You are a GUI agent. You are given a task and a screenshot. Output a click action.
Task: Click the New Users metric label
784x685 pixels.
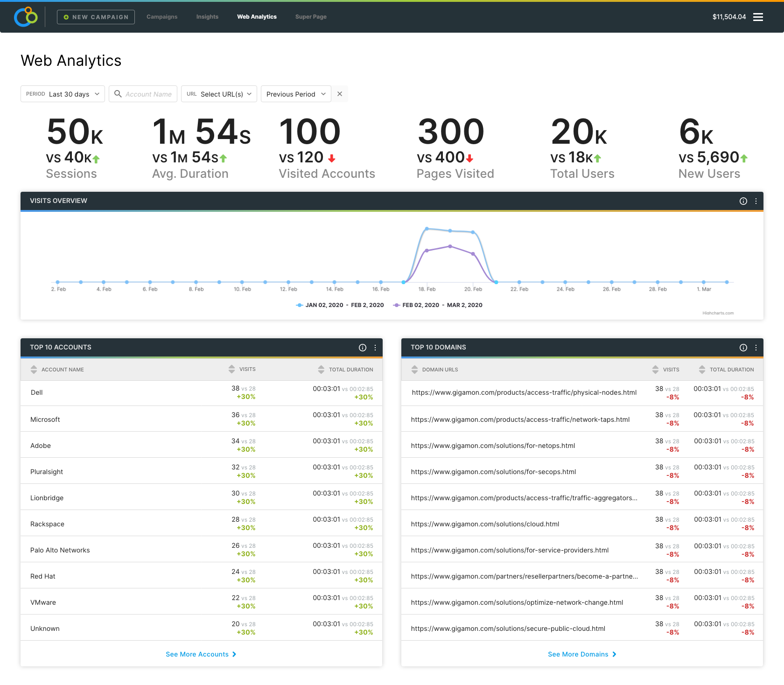(x=709, y=174)
